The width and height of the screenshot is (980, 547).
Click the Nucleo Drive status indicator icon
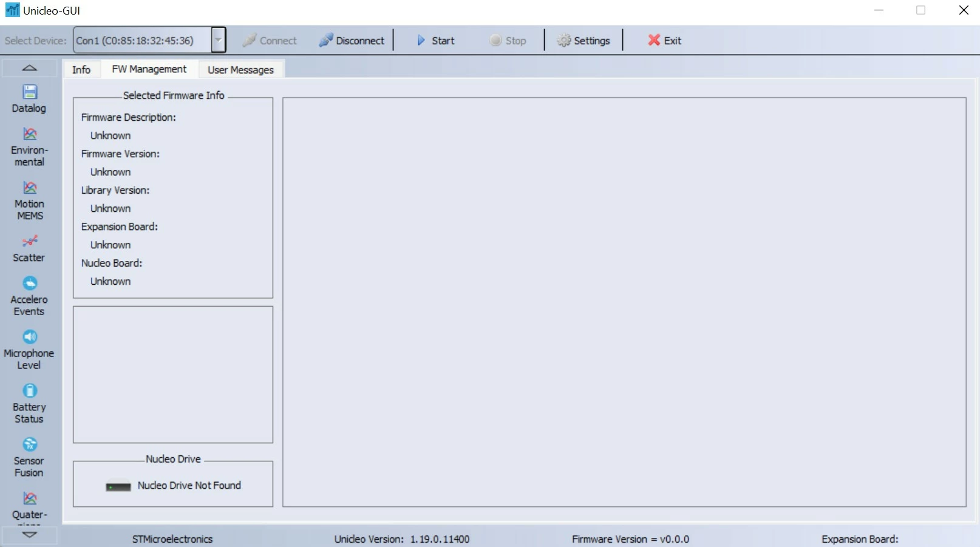(118, 487)
